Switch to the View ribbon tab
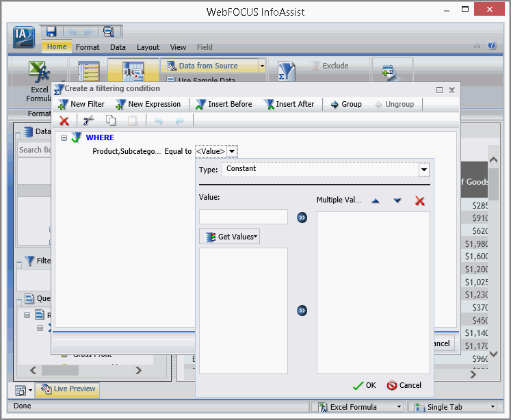Screen dimensions: 511x420 click(178, 47)
